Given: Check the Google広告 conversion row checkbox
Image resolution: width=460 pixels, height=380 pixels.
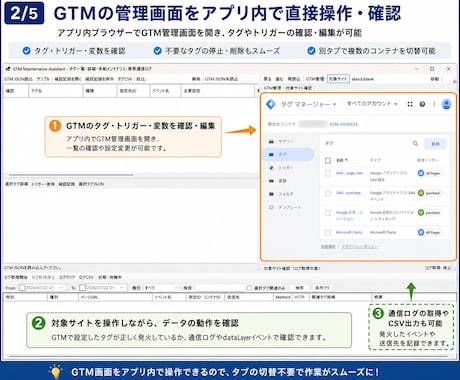Looking at the screenshot, I should tap(328, 213).
